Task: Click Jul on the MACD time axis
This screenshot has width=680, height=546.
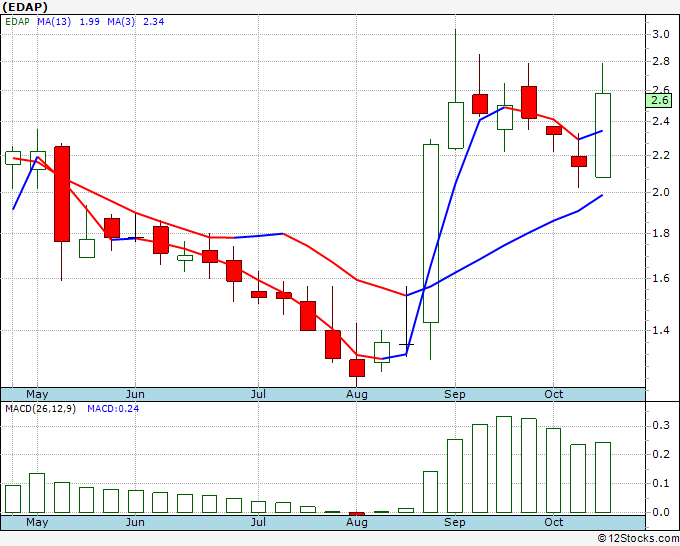Action: click(x=258, y=522)
